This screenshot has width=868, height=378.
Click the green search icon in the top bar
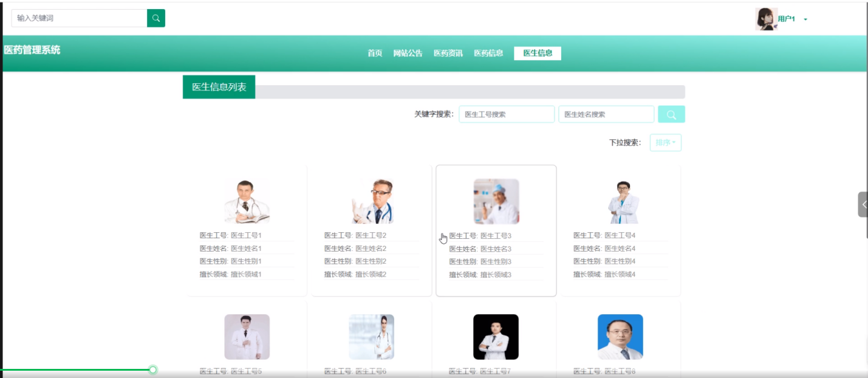click(x=156, y=18)
